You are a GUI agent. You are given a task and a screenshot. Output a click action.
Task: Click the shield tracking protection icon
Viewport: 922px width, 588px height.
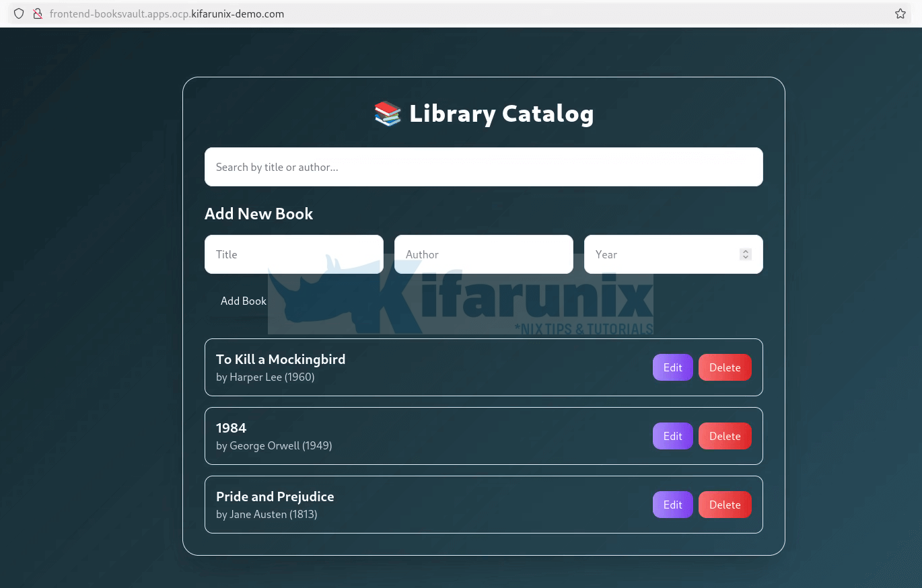point(19,13)
